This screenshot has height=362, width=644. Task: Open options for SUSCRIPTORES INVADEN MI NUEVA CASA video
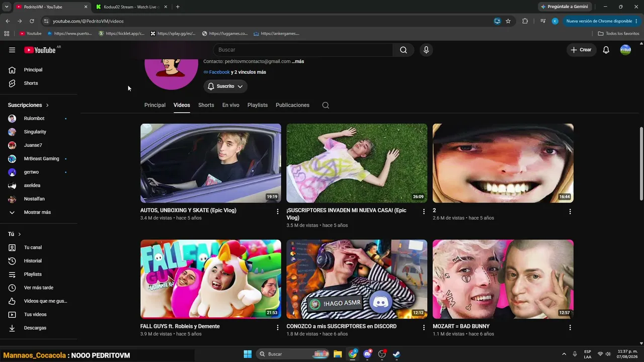424,212
